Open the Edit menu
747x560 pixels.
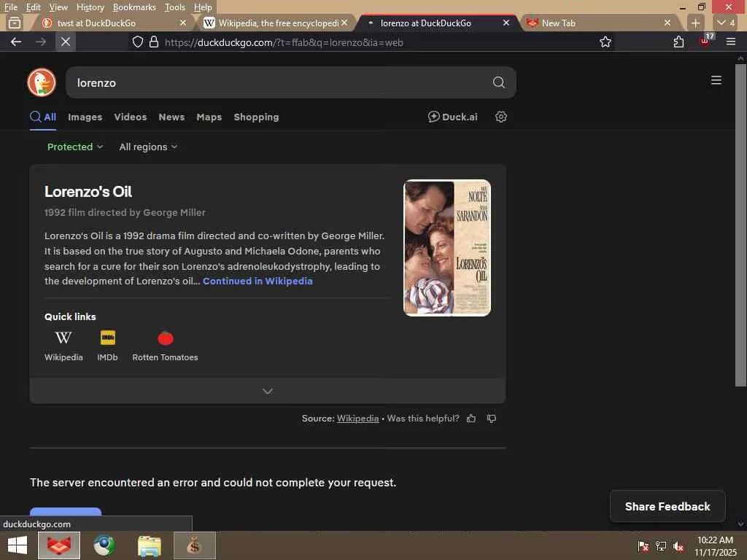click(x=33, y=7)
